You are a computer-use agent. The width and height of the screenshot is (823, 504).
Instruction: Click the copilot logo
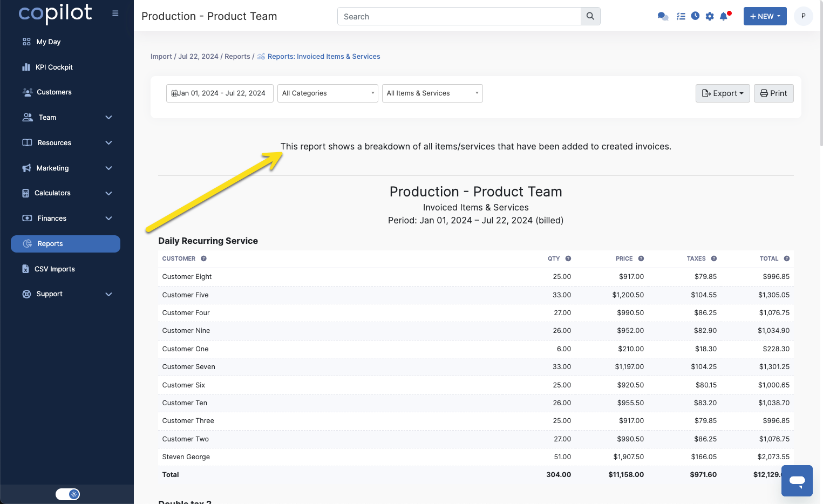click(x=56, y=13)
